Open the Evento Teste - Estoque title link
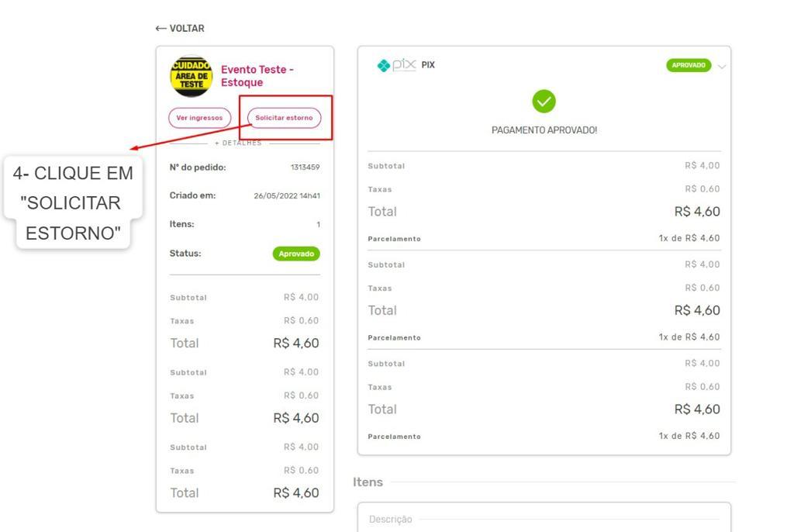This screenshot has width=794, height=532. point(257,76)
